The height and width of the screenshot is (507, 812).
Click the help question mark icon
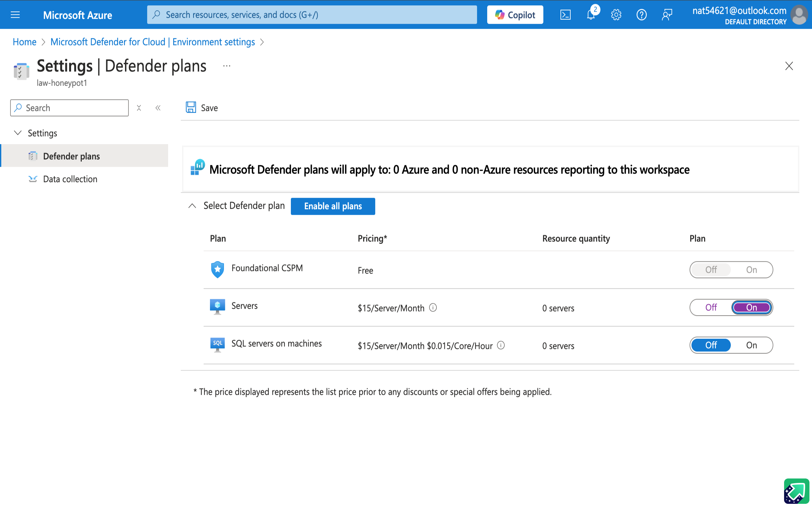[x=641, y=15]
